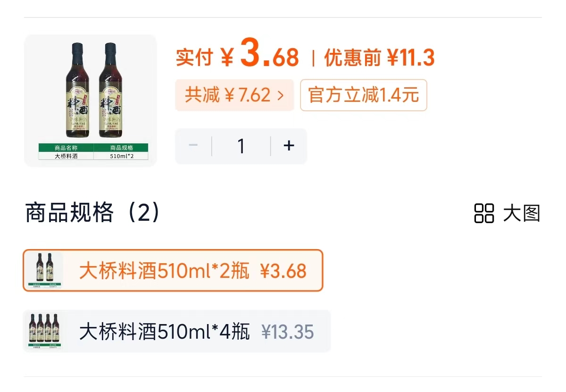Viewport: 566px width, 392px height.
Task: Click the minus icon to decrease quantity
Action: (x=193, y=146)
